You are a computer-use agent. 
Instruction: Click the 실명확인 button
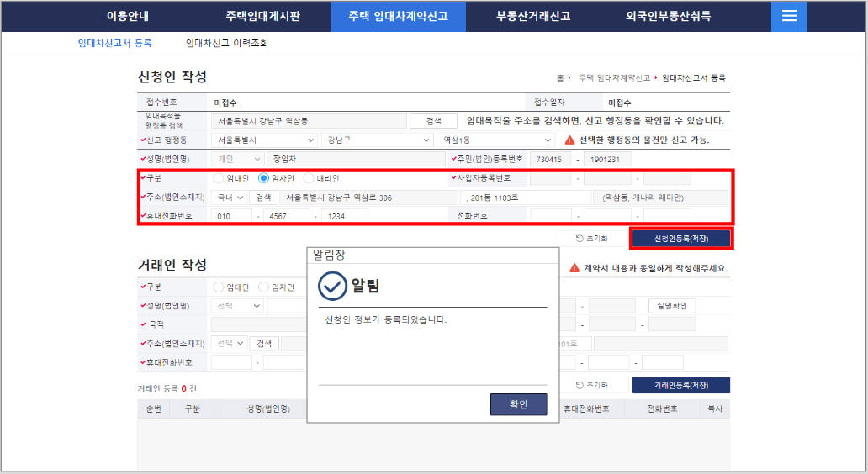[672, 306]
